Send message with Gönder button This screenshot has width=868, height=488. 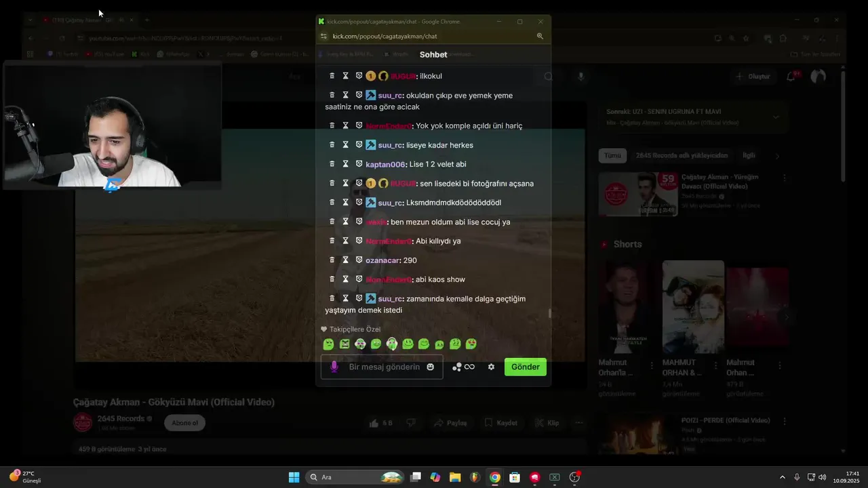click(526, 367)
